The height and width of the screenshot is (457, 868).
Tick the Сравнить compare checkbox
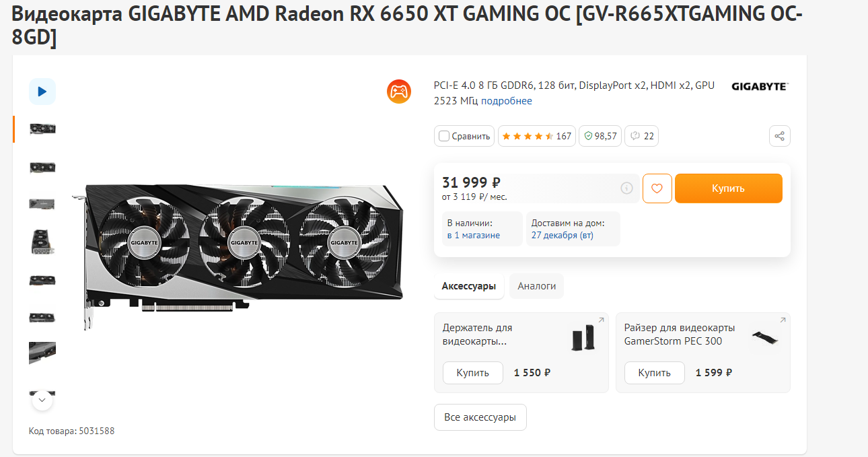click(x=444, y=136)
